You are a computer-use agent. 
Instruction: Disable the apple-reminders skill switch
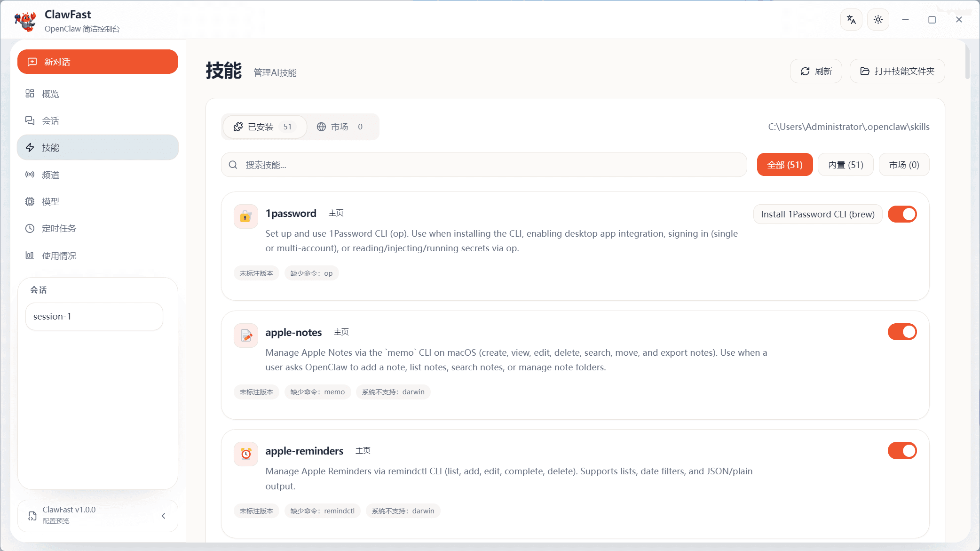coord(902,450)
